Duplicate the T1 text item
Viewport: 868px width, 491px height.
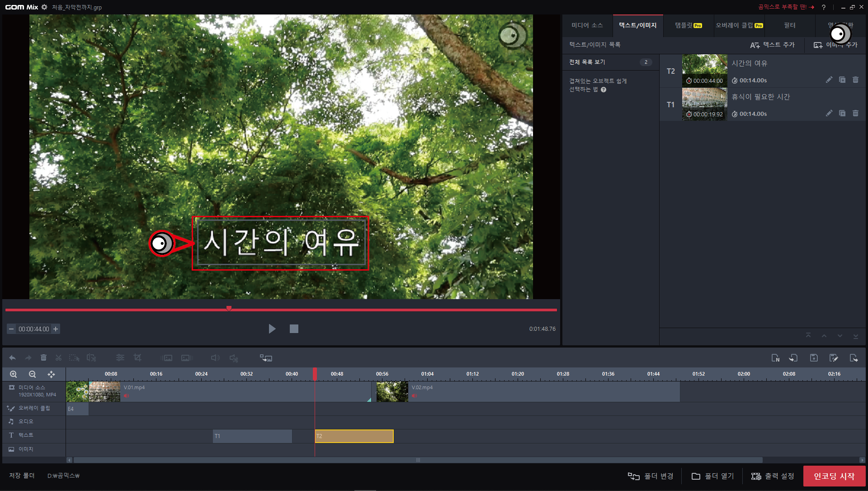pos(842,114)
